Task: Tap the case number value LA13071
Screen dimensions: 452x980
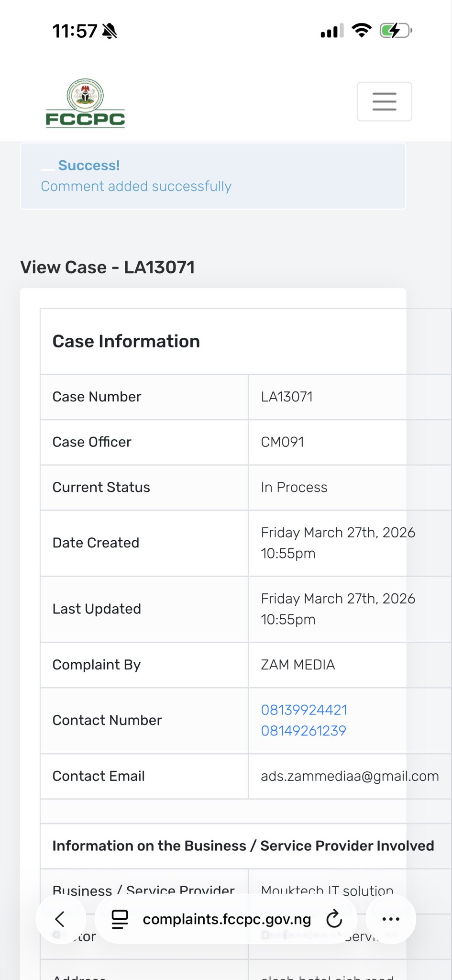Action: [x=287, y=397]
